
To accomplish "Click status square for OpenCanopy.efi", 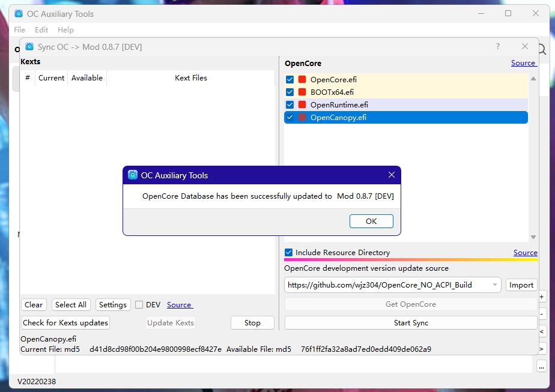I will click(302, 118).
